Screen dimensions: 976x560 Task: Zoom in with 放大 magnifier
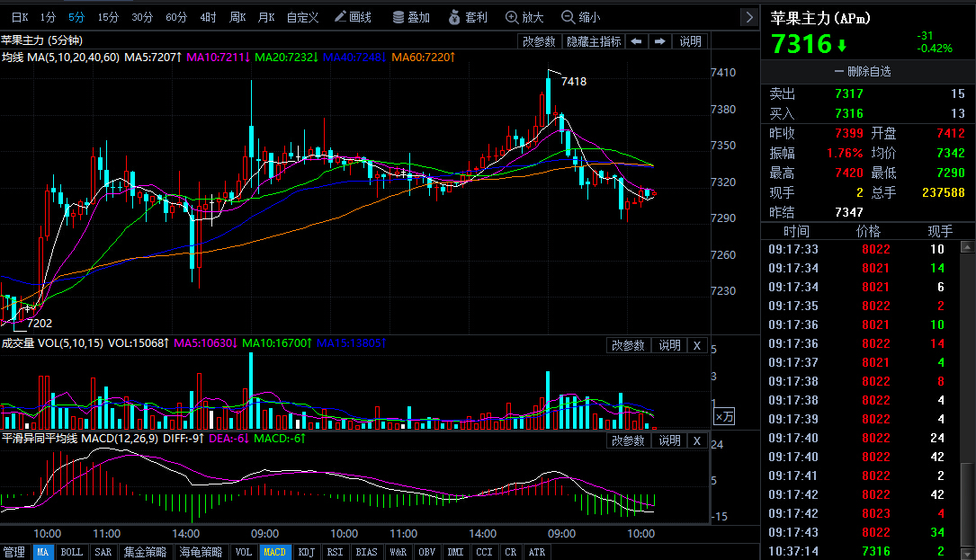click(x=524, y=17)
